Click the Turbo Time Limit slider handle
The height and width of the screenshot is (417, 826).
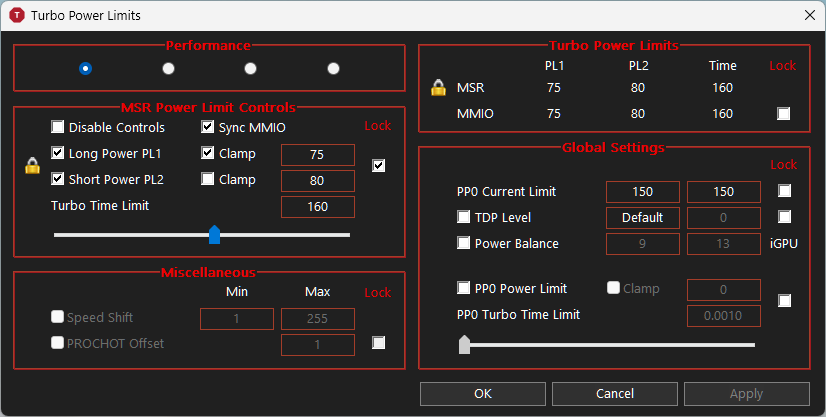(x=214, y=234)
